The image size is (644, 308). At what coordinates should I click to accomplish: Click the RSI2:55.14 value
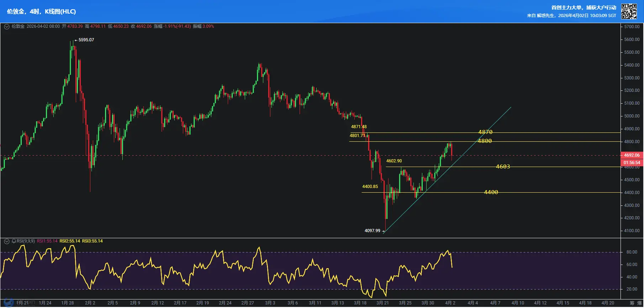70,241
